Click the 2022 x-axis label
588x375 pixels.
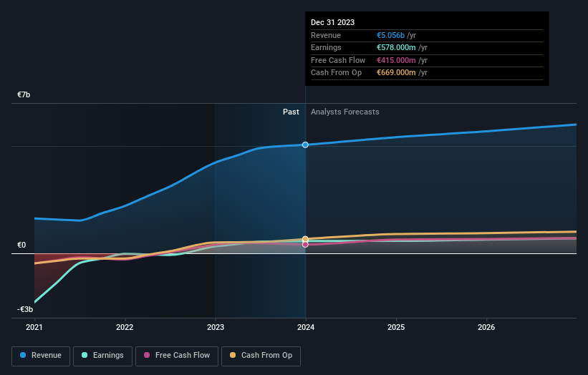coord(125,327)
